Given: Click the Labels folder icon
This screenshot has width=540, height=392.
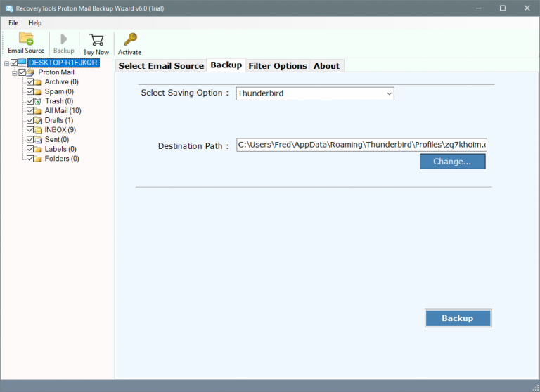Looking at the screenshot, I should [38, 150].
